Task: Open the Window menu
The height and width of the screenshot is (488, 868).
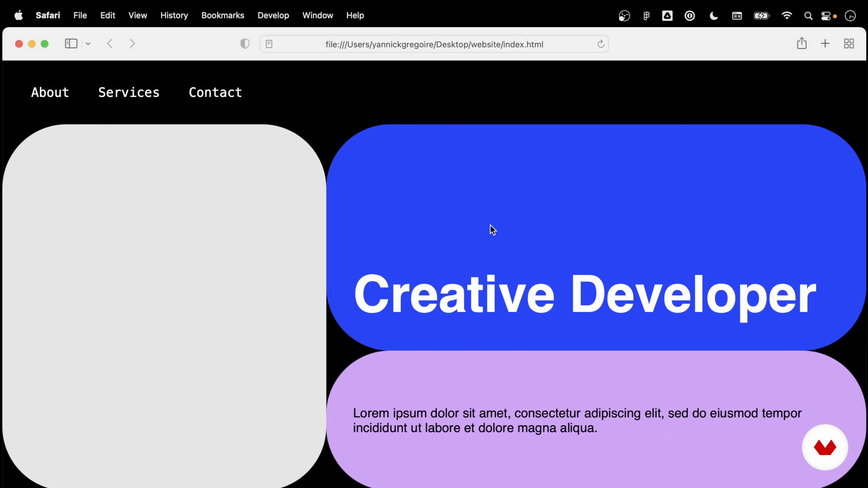Action: pyautogui.click(x=318, y=16)
